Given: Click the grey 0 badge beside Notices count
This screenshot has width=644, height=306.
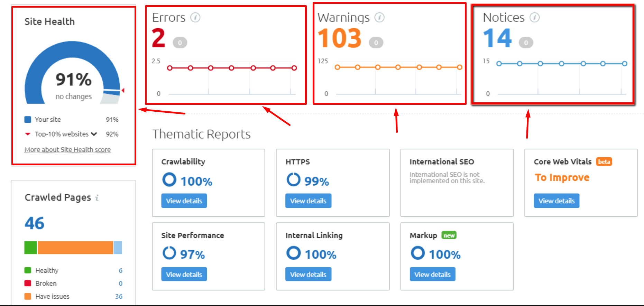Looking at the screenshot, I should (x=526, y=43).
